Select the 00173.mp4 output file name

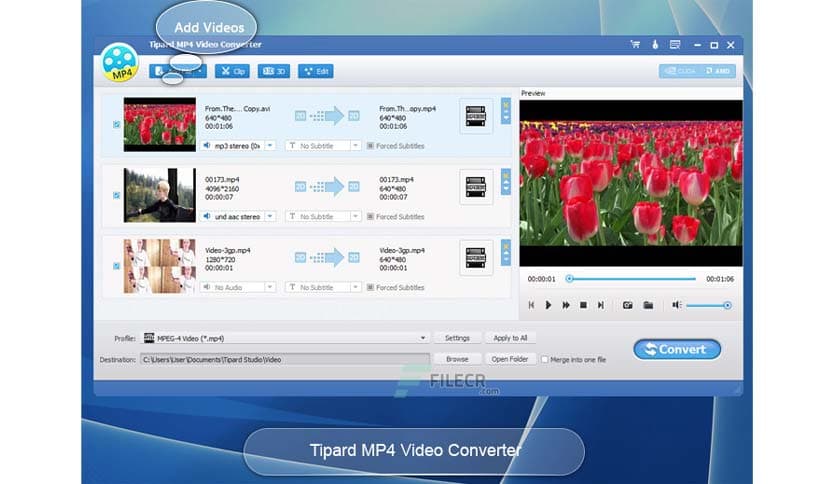[x=396, y=180]
